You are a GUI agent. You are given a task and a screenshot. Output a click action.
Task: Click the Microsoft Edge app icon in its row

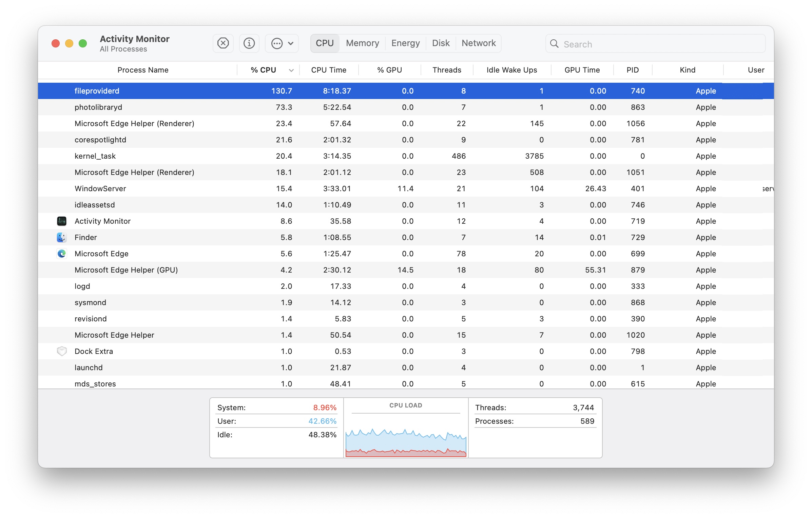click(x=62, y=254)
